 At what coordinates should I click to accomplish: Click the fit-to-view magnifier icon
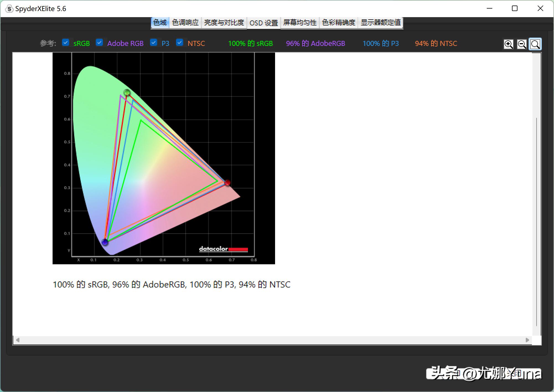tap(535, 44)
